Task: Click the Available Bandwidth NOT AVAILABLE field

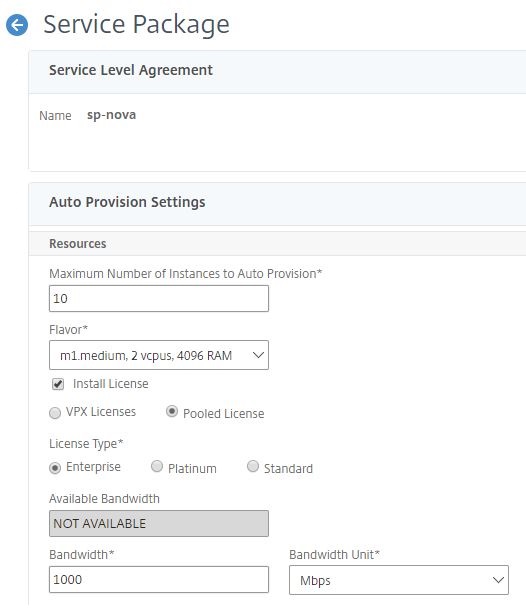Action: [x=159, y=523]
